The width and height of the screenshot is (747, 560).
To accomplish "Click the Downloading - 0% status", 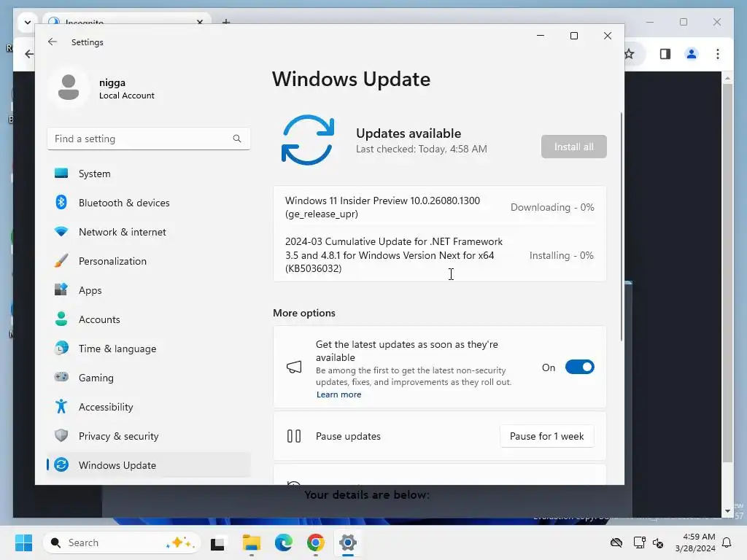I will (552, 207).
